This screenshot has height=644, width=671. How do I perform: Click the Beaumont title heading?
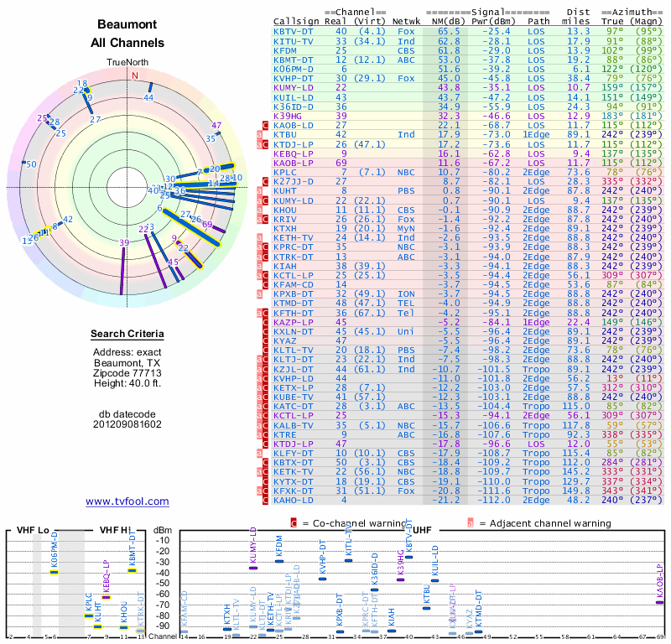[x=127, y=24]
